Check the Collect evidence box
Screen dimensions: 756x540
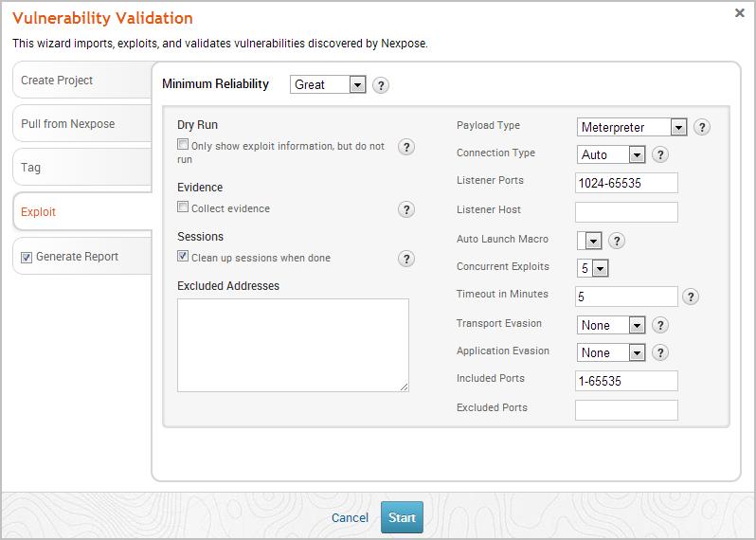click(x=183, y=207)
